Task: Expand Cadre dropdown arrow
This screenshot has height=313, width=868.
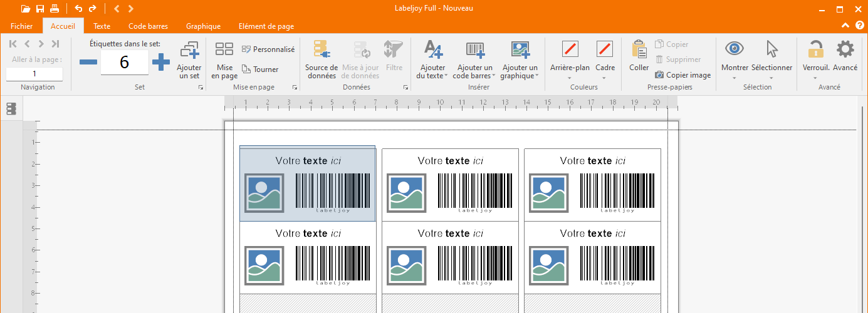Action: [x=605, y=78]
